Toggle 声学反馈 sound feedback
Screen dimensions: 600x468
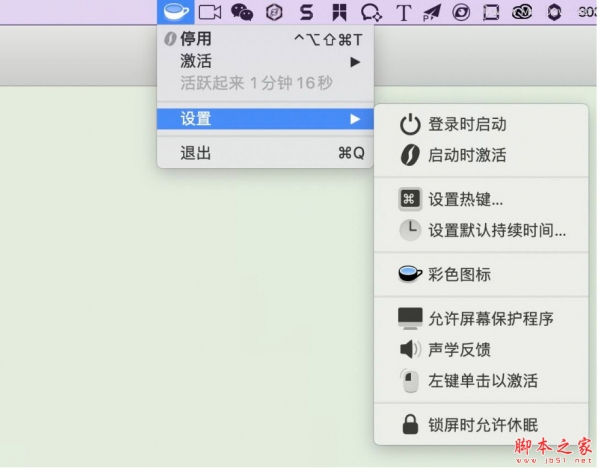(x=481, y=349)
